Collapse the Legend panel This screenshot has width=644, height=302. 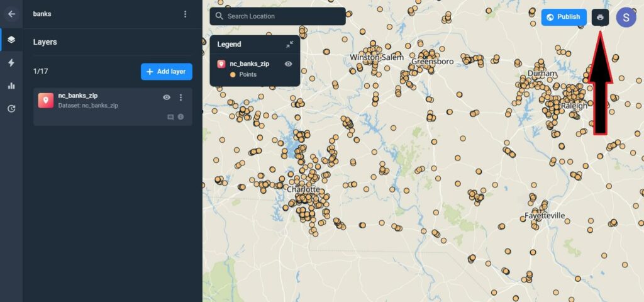pyautogui.click(x=289, y=45)
